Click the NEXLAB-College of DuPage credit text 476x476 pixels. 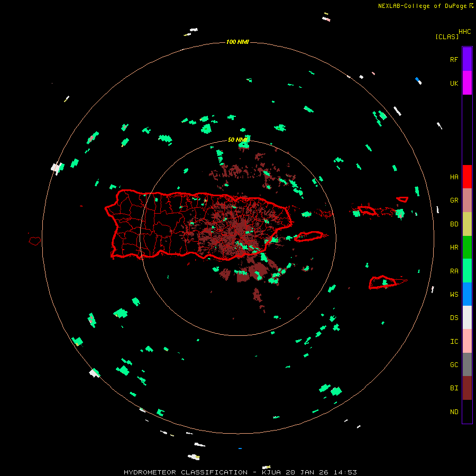pos(422,6)
